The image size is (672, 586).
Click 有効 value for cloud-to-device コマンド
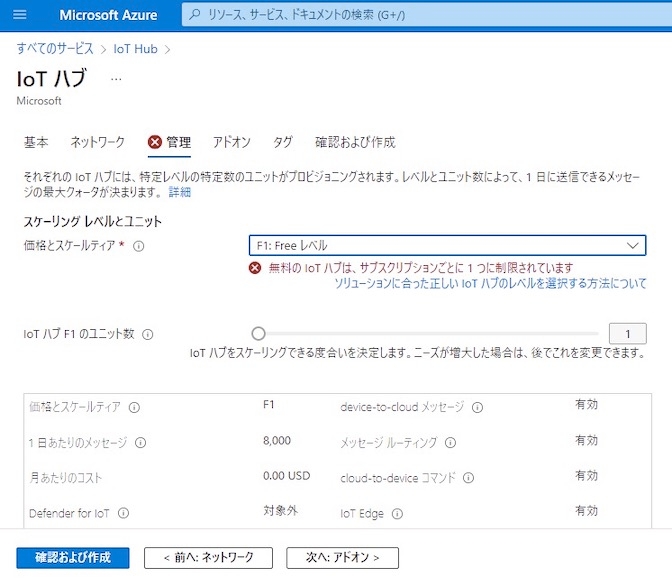click(586, 476)
